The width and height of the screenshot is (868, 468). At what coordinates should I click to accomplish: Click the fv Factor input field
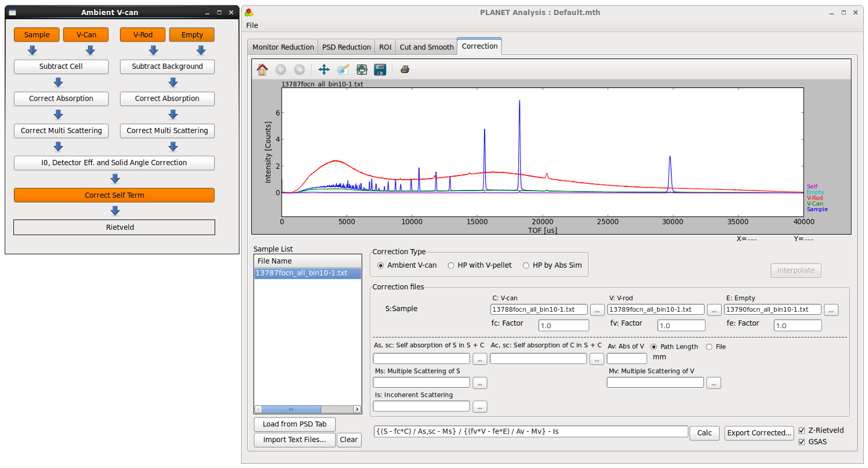(682, 326)
